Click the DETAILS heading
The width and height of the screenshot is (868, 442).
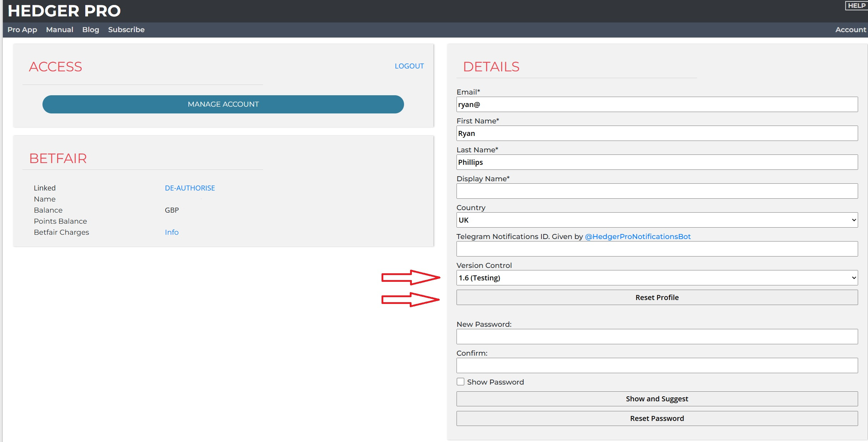click(491, 67)
